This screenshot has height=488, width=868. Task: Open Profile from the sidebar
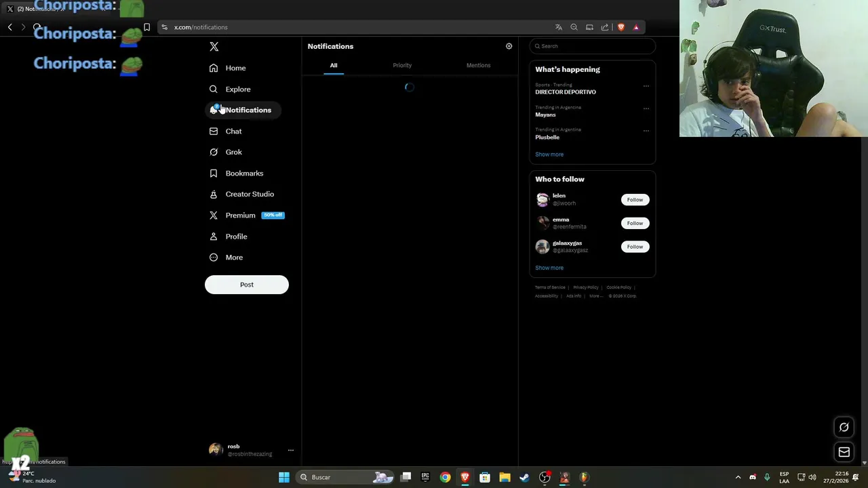[229, 237]
